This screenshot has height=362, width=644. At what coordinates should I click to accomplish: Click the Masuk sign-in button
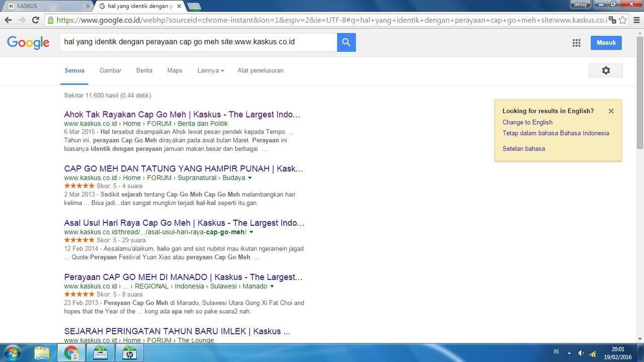606,43
